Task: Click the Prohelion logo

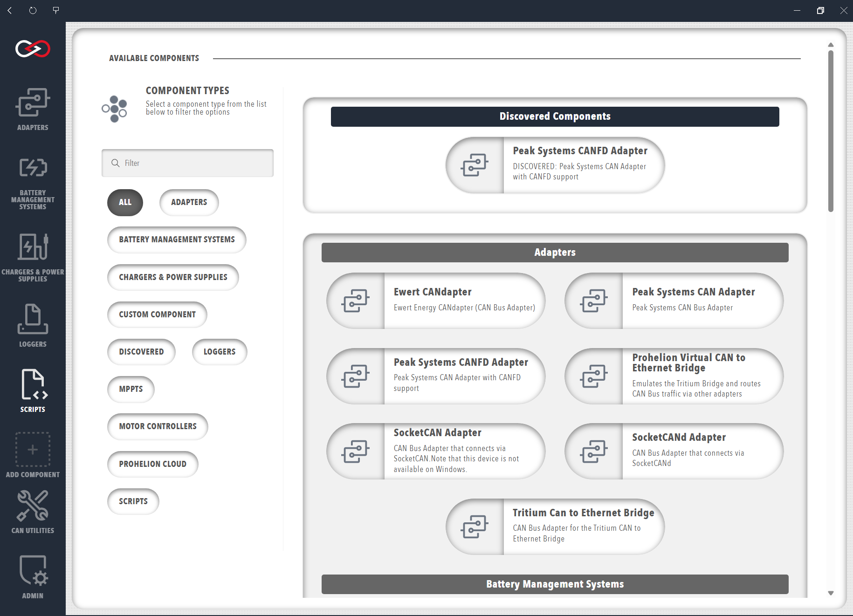Action: 33,48
